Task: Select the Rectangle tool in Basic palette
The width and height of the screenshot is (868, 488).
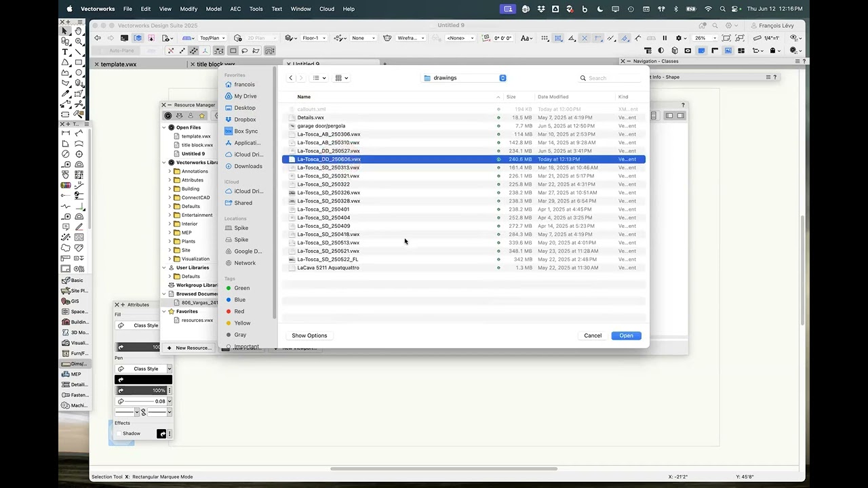Action: tap(79, 62)
